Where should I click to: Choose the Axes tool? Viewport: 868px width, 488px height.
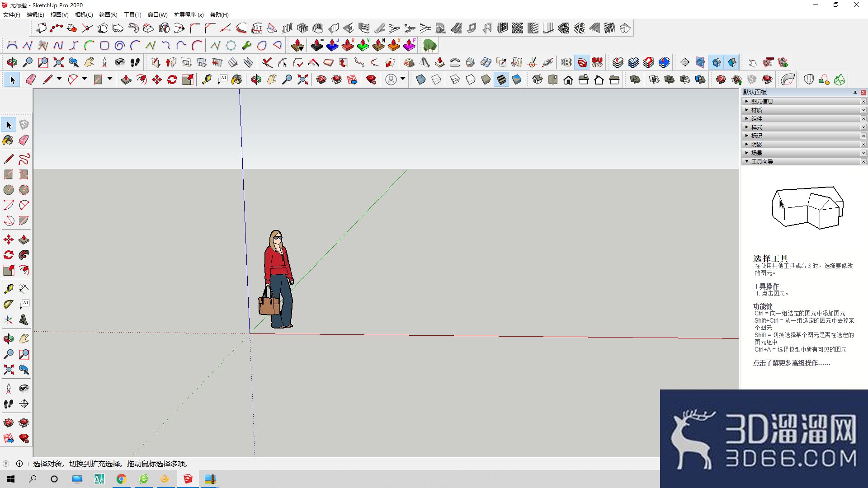pyautogui.click(x=9, y=320)
